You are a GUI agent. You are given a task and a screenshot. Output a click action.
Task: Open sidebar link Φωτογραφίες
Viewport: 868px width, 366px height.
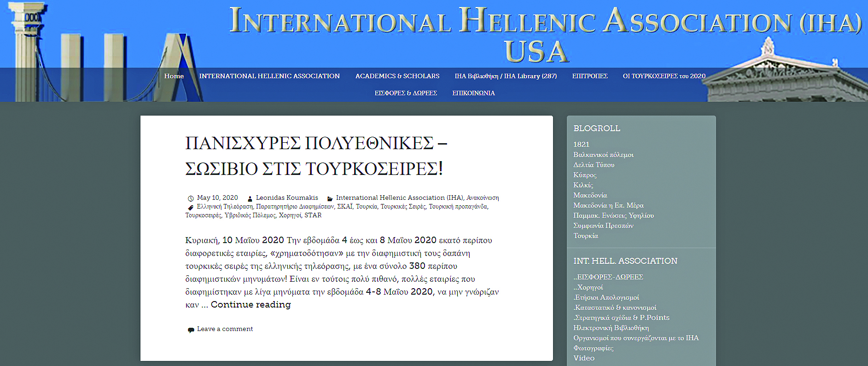coord(593,348)
